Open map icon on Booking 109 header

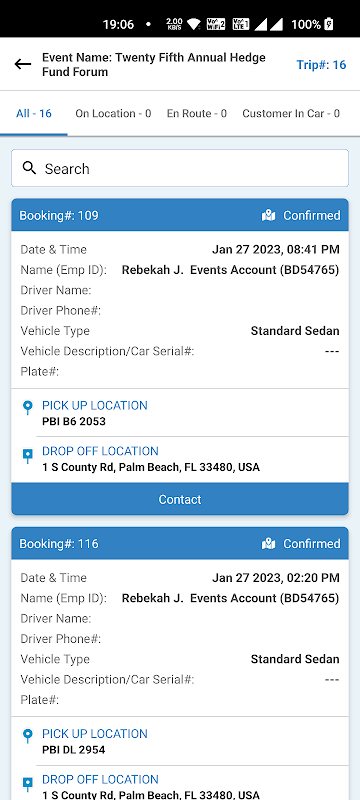[x=268, y=216]
